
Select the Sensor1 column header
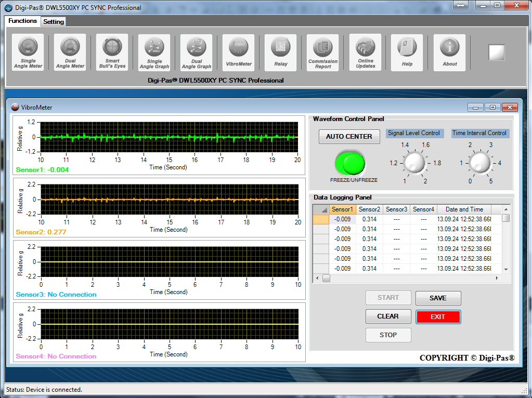click(342, 209)
